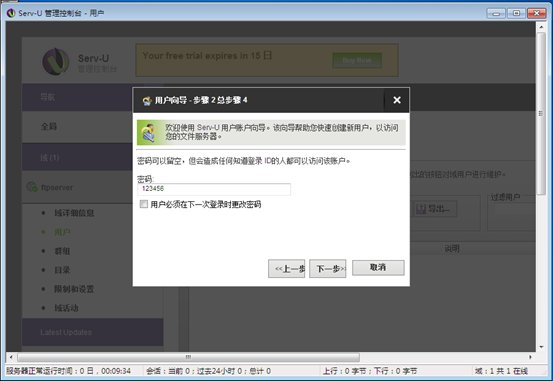553x381 pixels.
Task: Open 域详细信息 in the sidebar
Action: coord(74,213)
